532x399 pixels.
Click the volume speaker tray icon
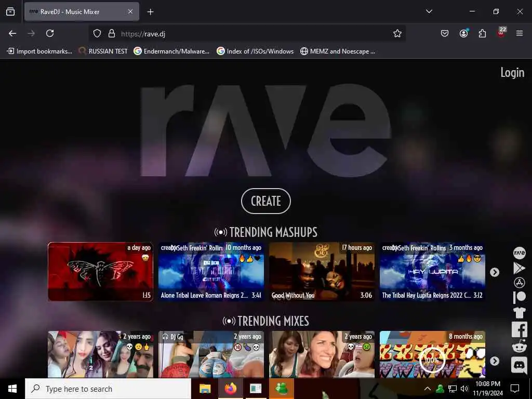click(x=464, y=389)
